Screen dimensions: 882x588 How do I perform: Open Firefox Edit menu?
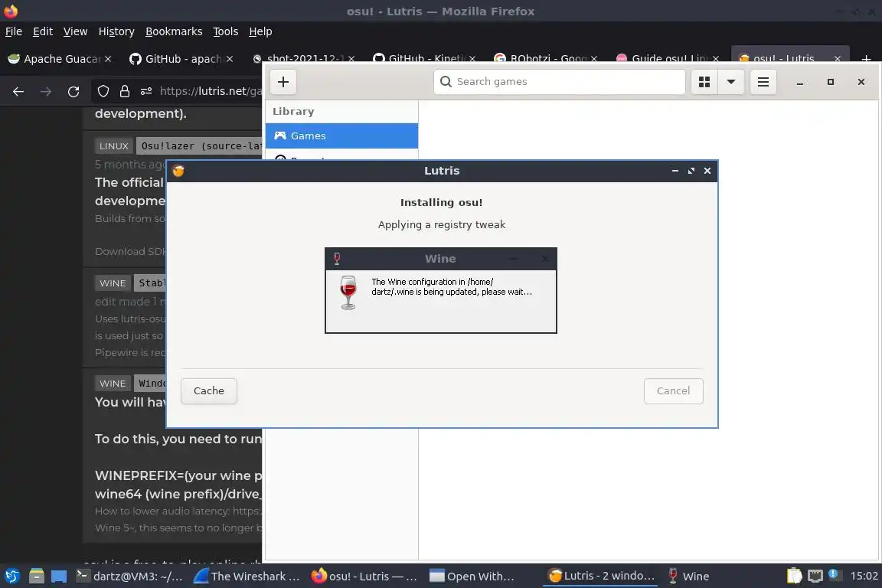pyautogui.click(x=43, y=31)
